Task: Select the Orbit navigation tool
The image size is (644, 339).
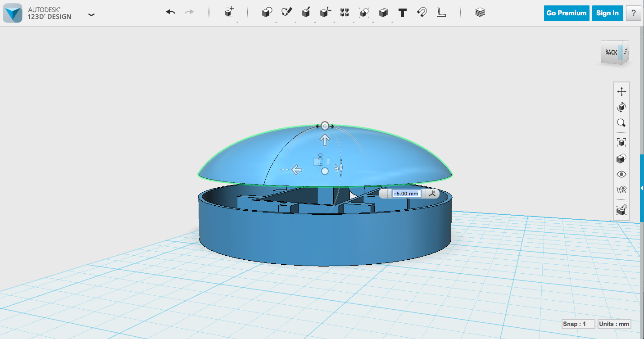Action: point(621,107)
